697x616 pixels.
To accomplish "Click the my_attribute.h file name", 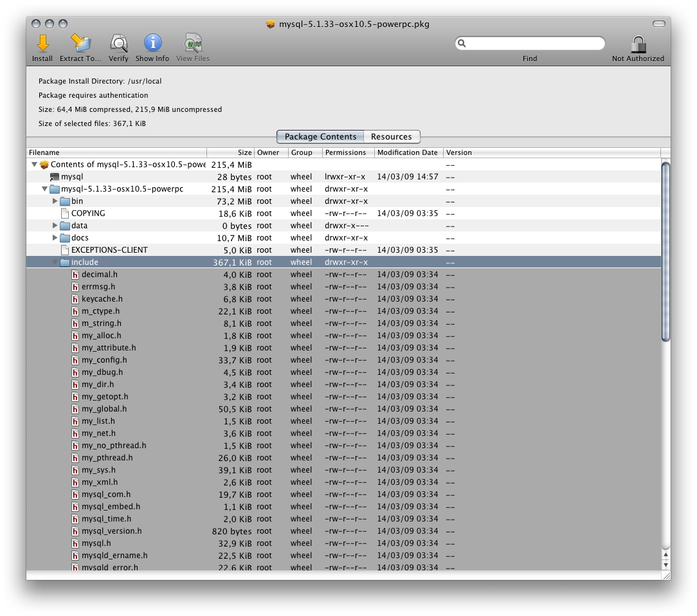I will point(109,348).
